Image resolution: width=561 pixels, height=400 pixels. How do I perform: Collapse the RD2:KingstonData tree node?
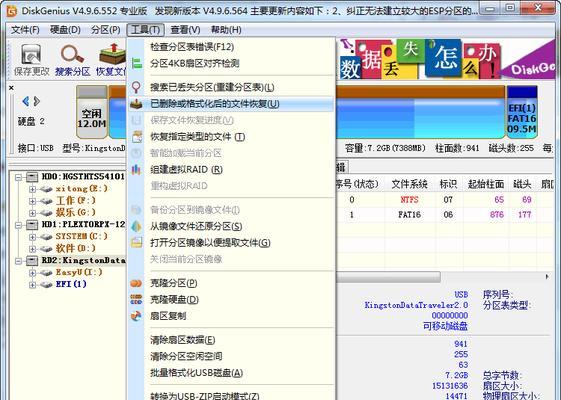pos(19,261)
